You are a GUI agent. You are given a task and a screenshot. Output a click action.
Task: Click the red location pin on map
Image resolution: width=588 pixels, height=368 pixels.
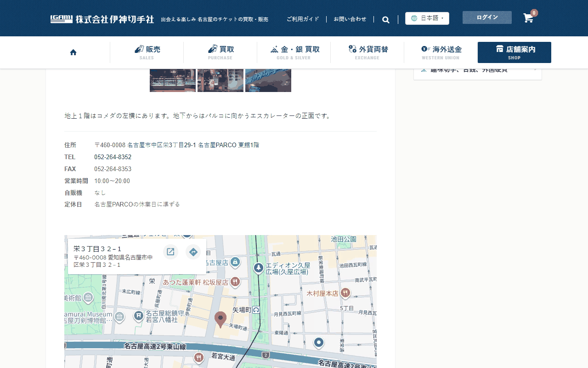pos(220,319)
